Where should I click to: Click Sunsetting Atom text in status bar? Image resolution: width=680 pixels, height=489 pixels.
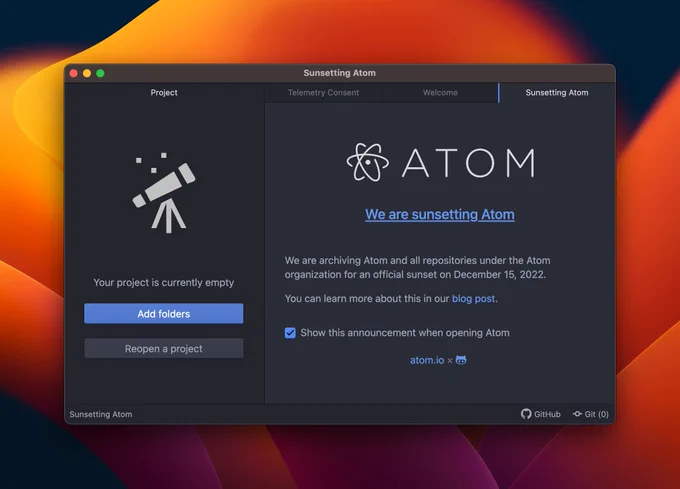click(101, 414)
